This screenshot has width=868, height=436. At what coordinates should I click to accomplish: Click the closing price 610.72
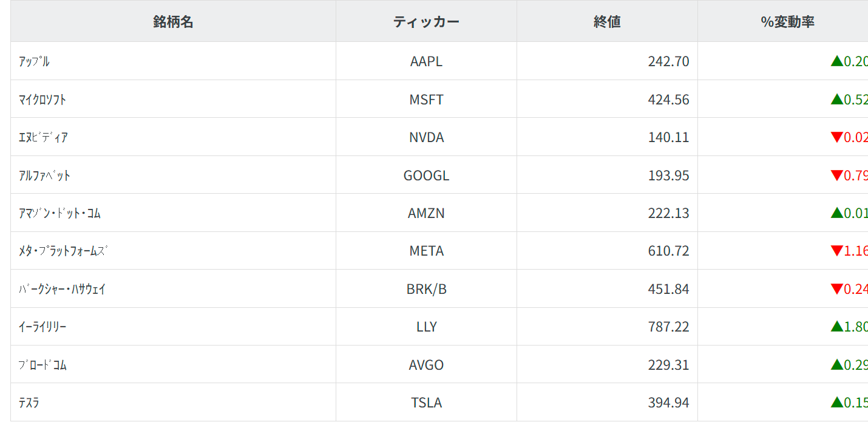(668, 251)
